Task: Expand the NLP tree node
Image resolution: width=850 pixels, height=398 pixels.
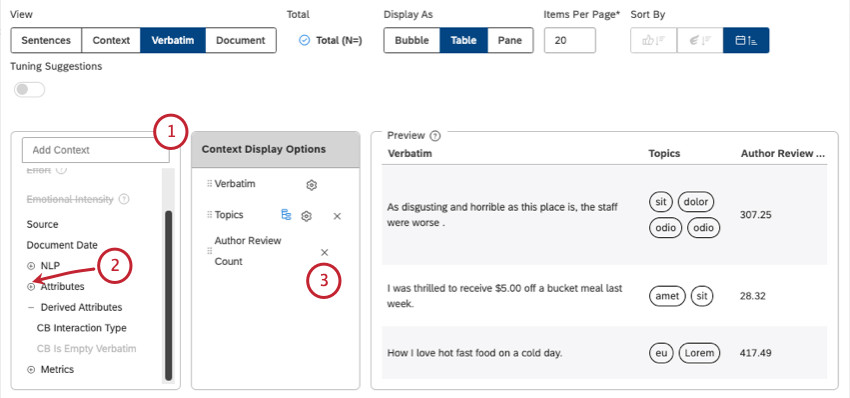Action: point(31,266)
